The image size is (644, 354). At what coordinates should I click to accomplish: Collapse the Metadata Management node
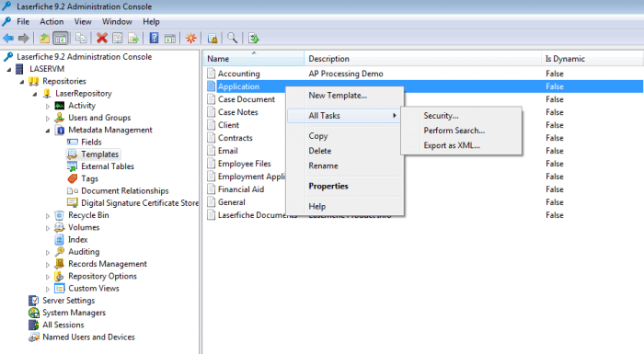48,131
